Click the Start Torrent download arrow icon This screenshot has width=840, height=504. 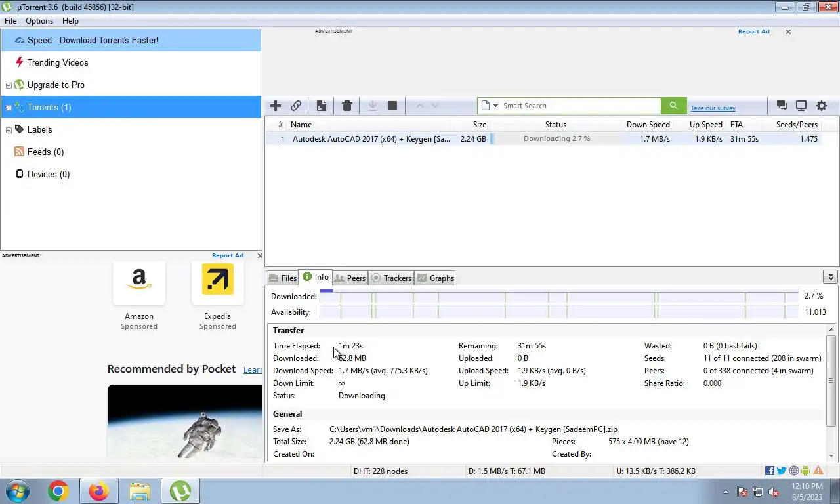373,106
